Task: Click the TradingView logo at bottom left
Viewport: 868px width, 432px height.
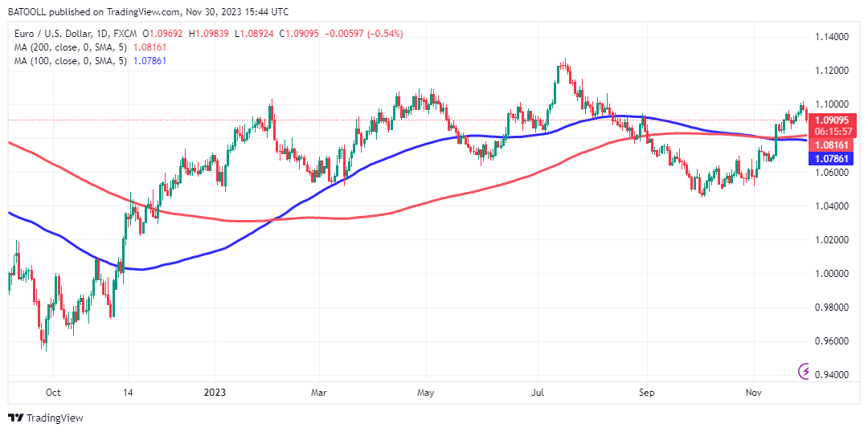Action: 45,418
